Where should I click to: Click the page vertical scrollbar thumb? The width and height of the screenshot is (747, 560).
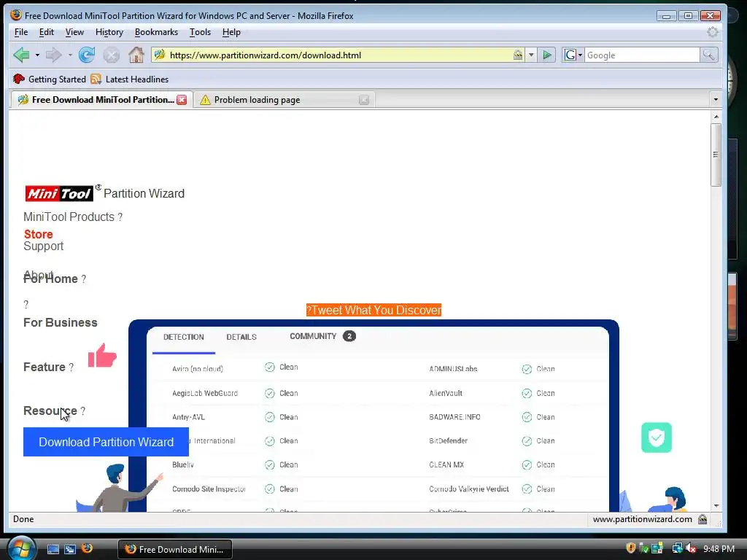pyautogui.click(x=716, y=155)
